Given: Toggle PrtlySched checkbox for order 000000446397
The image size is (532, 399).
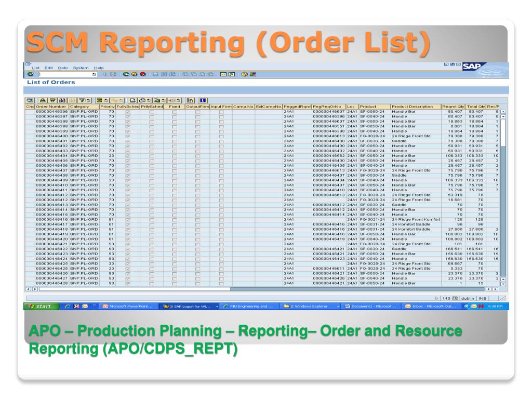Looking at the screenshot, I should click(x=152, y=116).
